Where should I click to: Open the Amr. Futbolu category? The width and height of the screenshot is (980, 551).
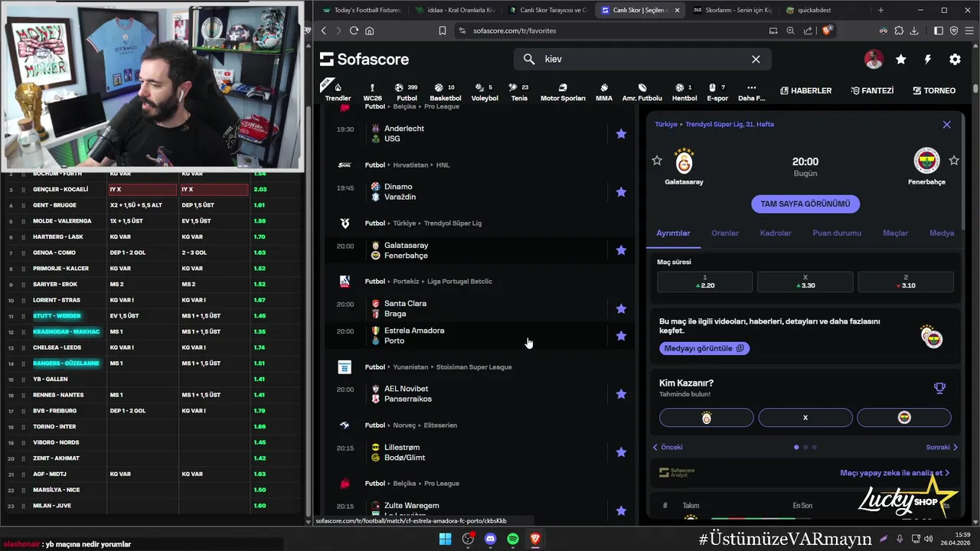coord(642,92)
